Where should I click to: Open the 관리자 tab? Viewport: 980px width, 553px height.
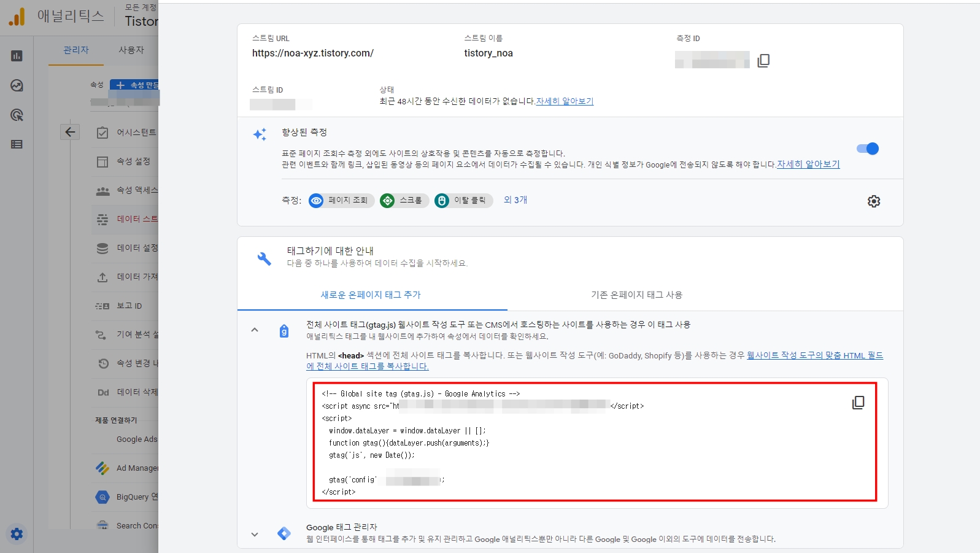(x=76, y=50)
